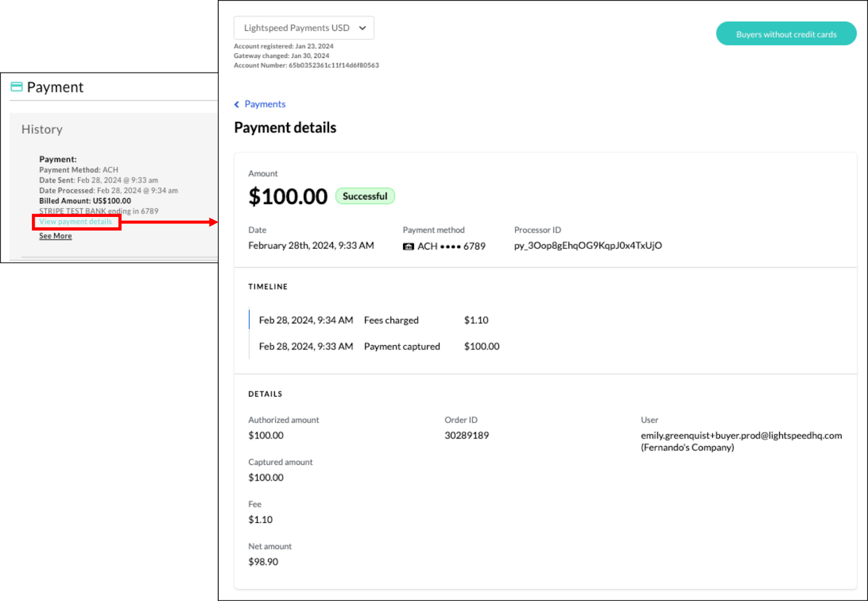Select the Fees charged timeline entry
The height and width of the screenshot is (601, 868).
391,321
